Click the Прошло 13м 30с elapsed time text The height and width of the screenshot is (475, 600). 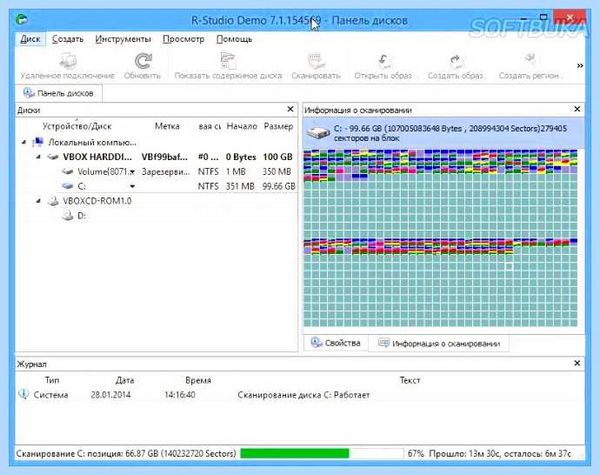[x=465, y=454]
